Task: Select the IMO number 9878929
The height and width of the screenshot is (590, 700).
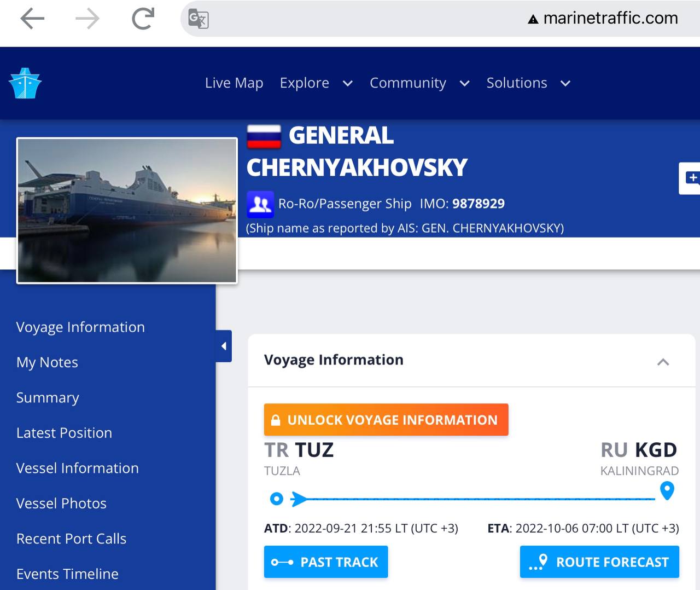Action: tap(479, 204)
